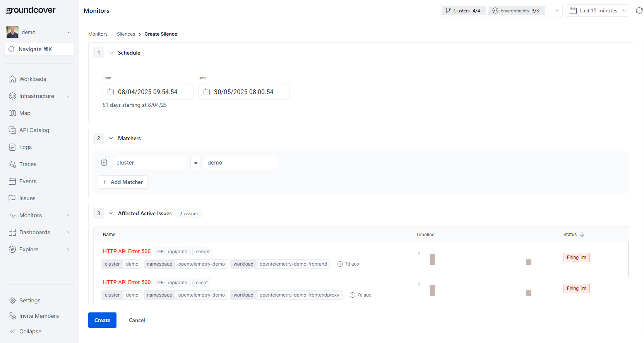644x343 pixels.
Task: Open the Logs menu item
Action: click(x=26, y=147)
